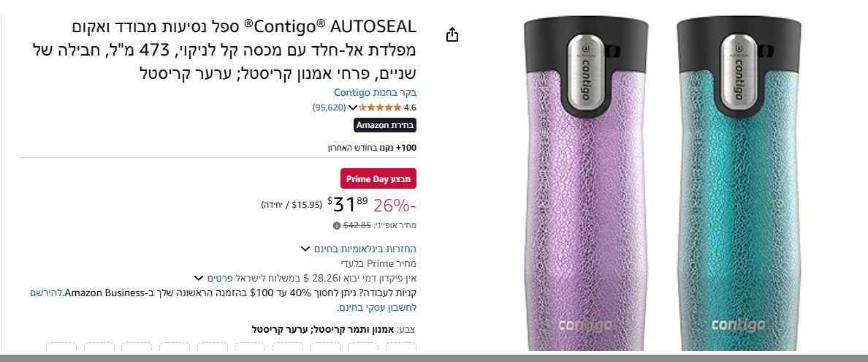This screenshot has width=868, height=362.
Task: Select the rightmost color swatch under צבע
Action: (x=401, y=347)
